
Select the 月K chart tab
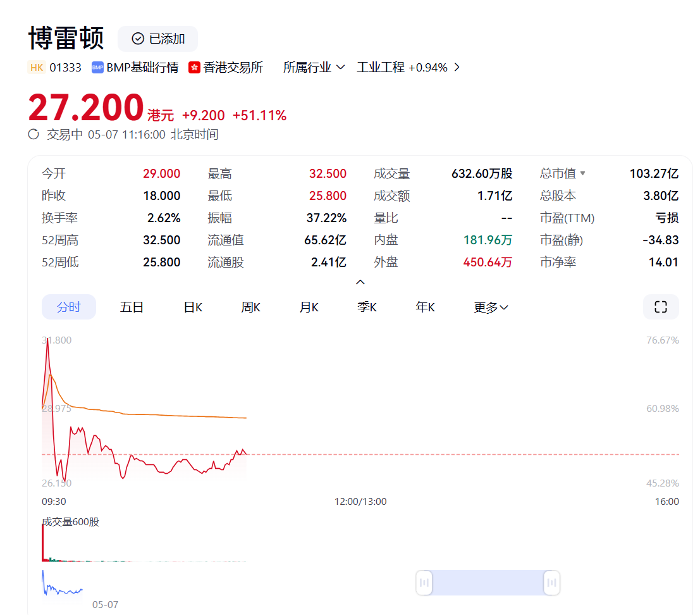click(309, 307)
